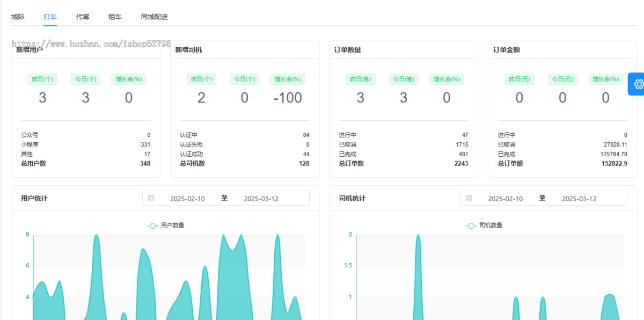This screenshot has width=644, height=320.
Task: Click 昨日(笔) tag in 订单数量 card
Action: pos(361,79)
